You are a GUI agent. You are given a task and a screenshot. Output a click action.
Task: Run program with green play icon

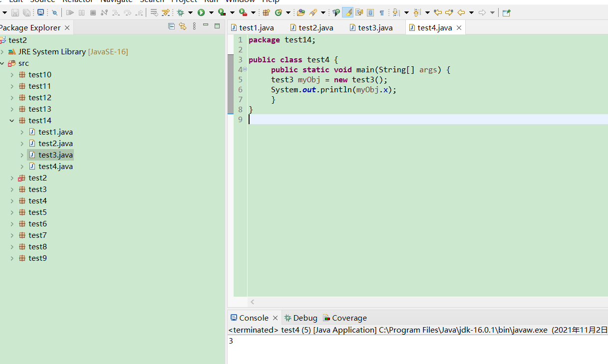201,12
